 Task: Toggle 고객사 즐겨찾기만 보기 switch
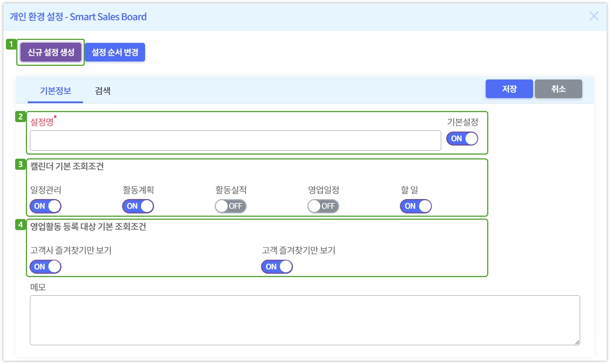pos(46,267)
